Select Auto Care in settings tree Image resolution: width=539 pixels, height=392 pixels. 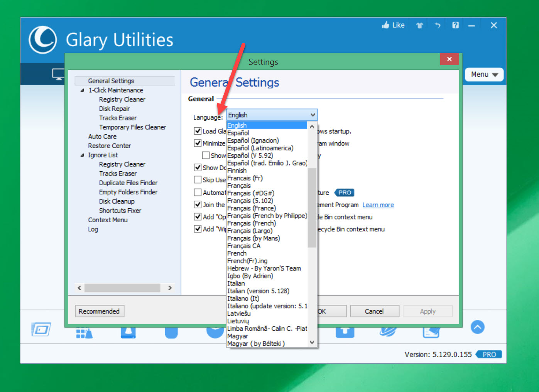click(102, 137)
